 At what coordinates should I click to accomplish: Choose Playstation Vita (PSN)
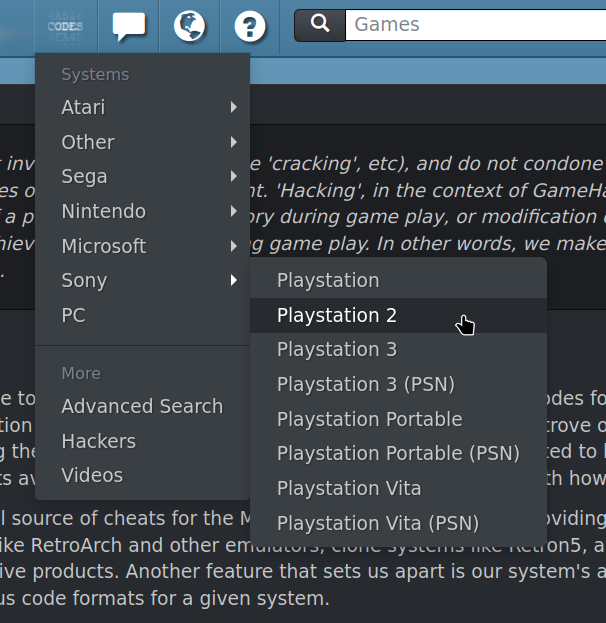(x=399, y=523)
